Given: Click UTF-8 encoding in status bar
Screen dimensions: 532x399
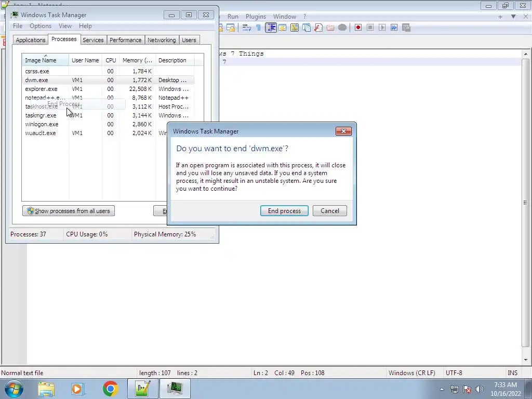Looking at the screenshot, I should point(454,373).
